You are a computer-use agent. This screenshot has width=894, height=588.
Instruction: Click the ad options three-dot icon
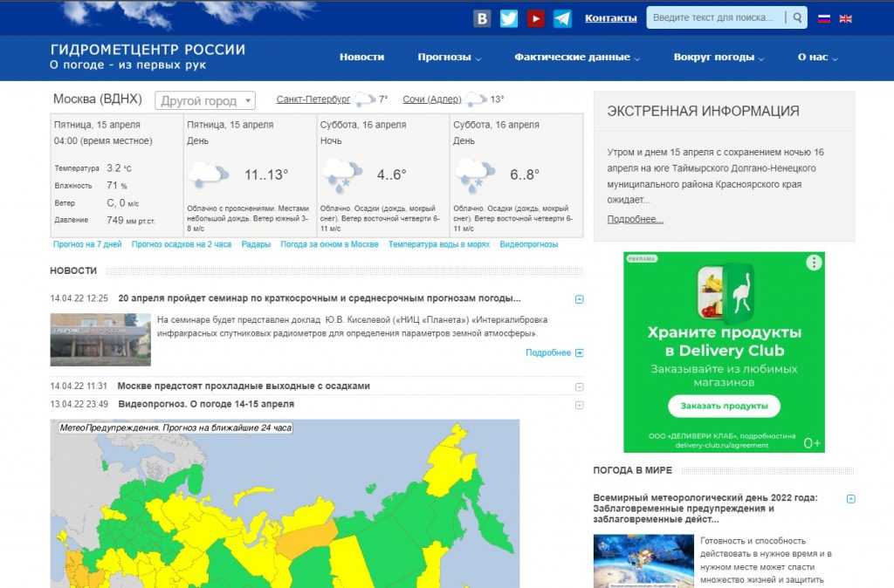pyautogui.click(x=814, y=263)
